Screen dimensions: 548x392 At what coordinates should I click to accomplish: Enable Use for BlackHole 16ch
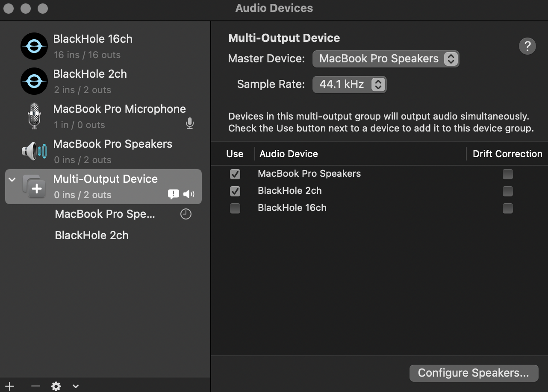pyautogui.click(x=235, y=208)
